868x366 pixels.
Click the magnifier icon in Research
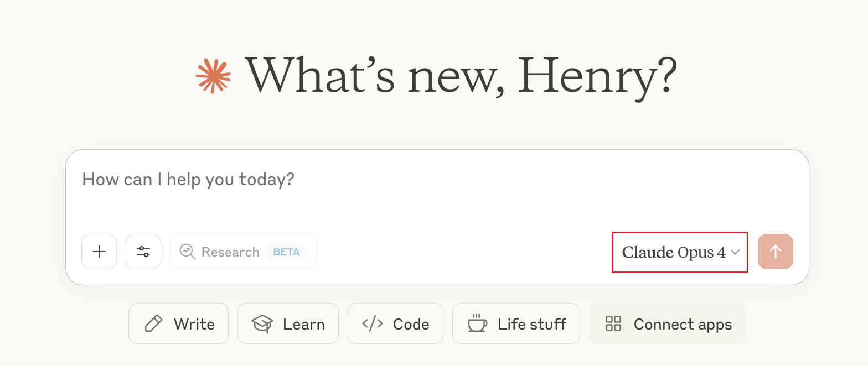click(x=188, y=252)
